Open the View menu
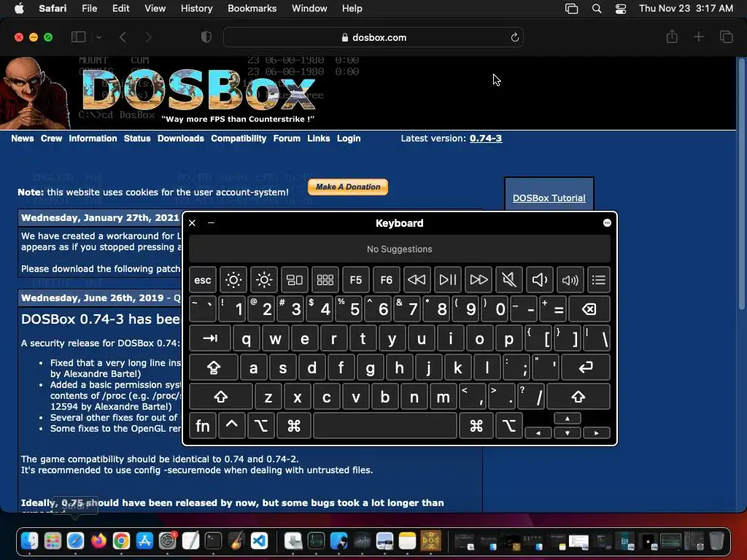Viewport: 747px width, 560px height. tap(155, 9)
